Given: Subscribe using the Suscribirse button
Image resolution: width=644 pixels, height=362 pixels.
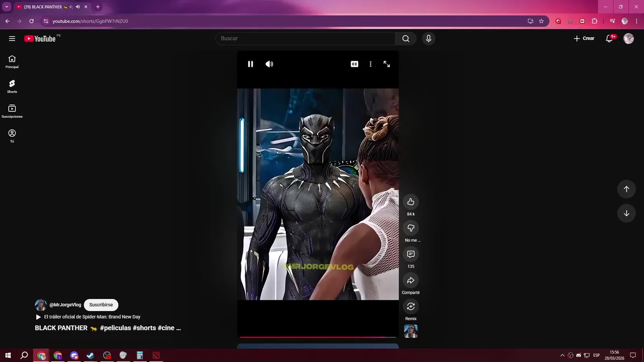Looking at the screenshot, I should (101, 305).
